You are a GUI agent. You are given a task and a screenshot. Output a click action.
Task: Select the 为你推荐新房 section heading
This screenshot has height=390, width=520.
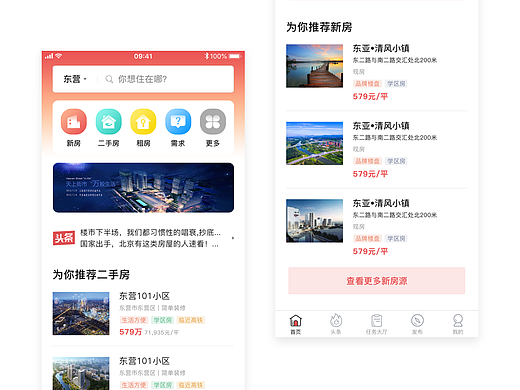click(319, 27)
